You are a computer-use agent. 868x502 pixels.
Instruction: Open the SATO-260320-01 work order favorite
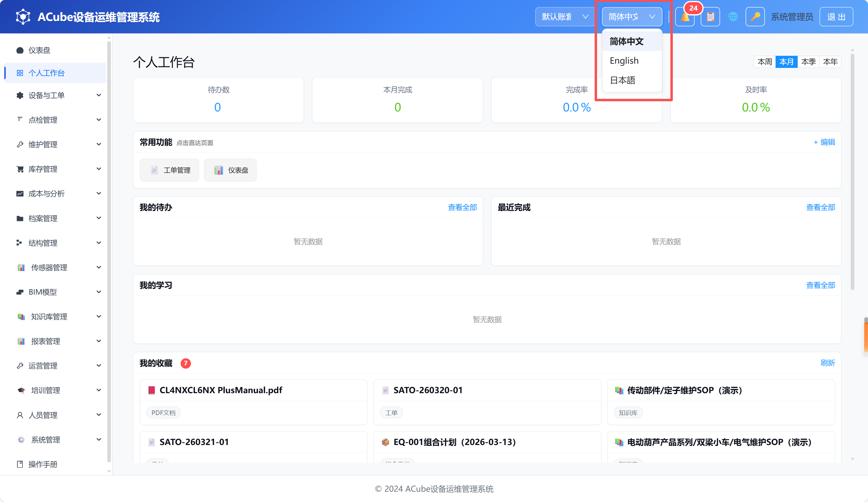tap(487, 402)
